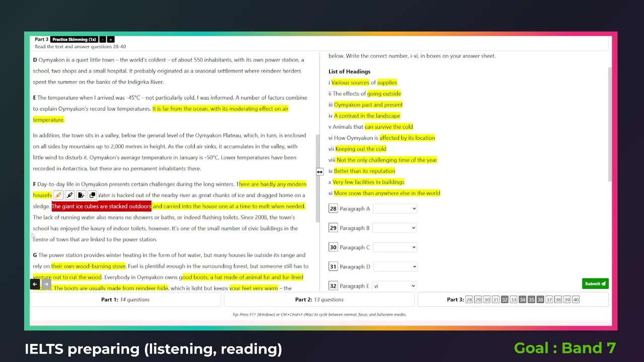This screenshot has width=644, height=362.
Task: Open the Paragraph C answer dropdown
Action: click(x=395, y=247)
